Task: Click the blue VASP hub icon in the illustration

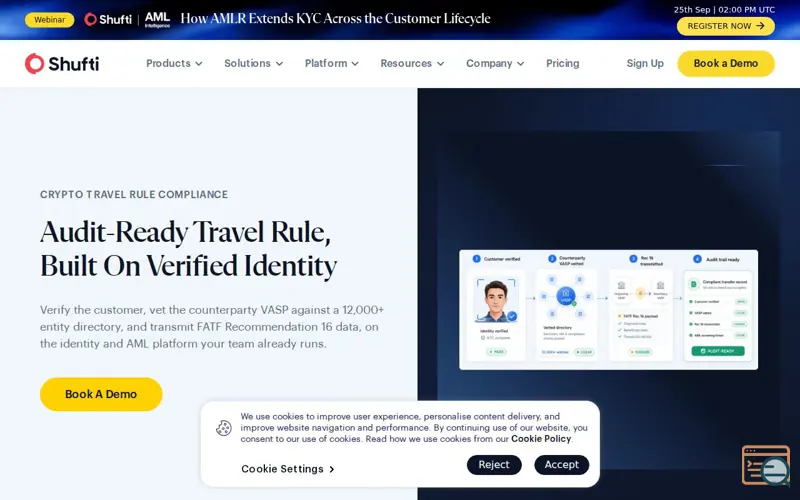Action: pyautogui.click(x=565, y=296)
